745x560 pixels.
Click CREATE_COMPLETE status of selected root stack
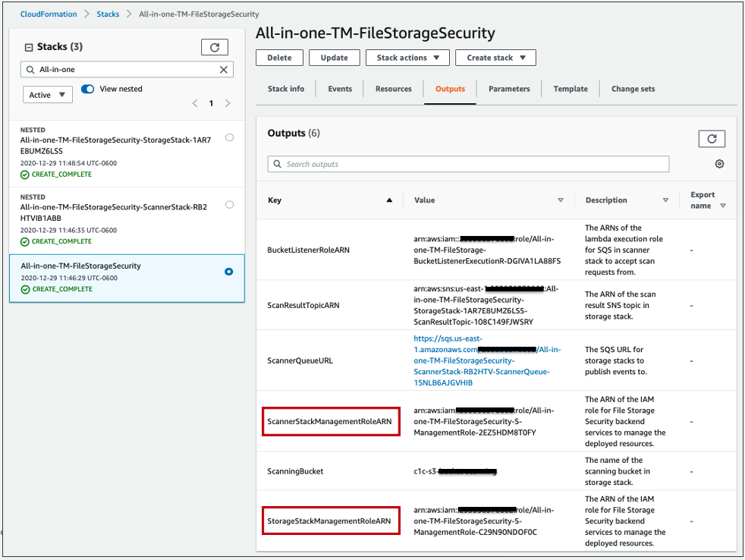pyautogui.click(x=57, y=289)
